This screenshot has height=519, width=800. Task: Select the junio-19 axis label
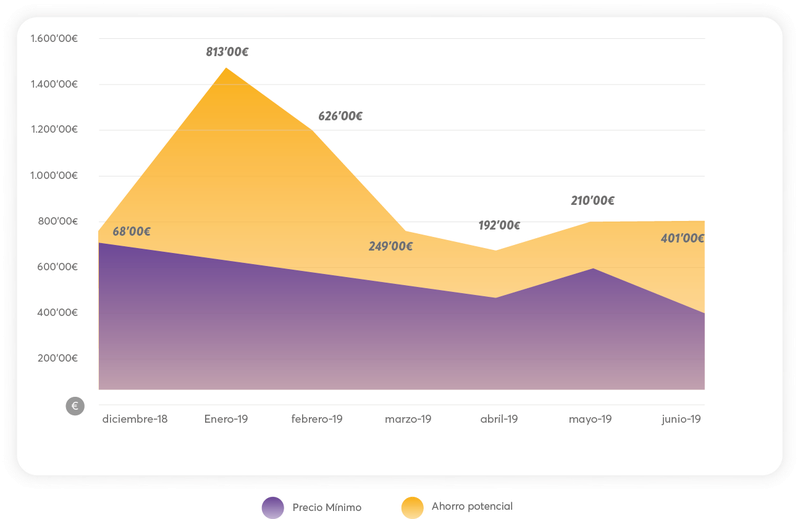click(681, 419)
